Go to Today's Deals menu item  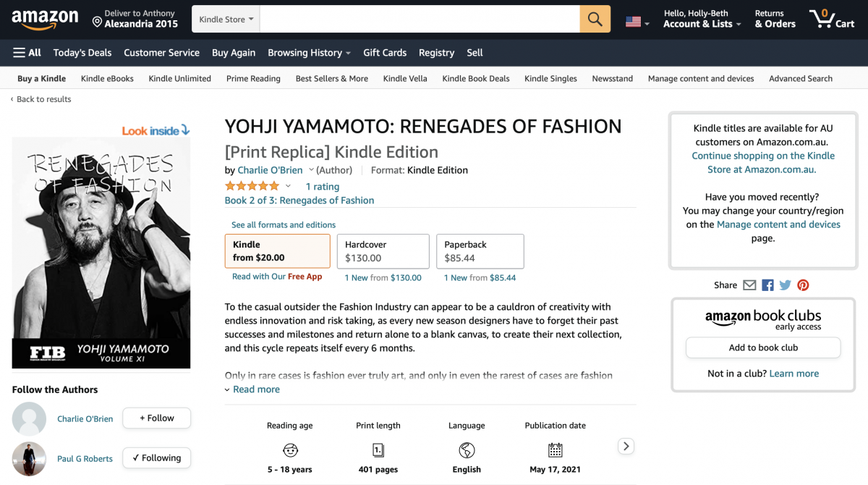[x=82, y=53]
